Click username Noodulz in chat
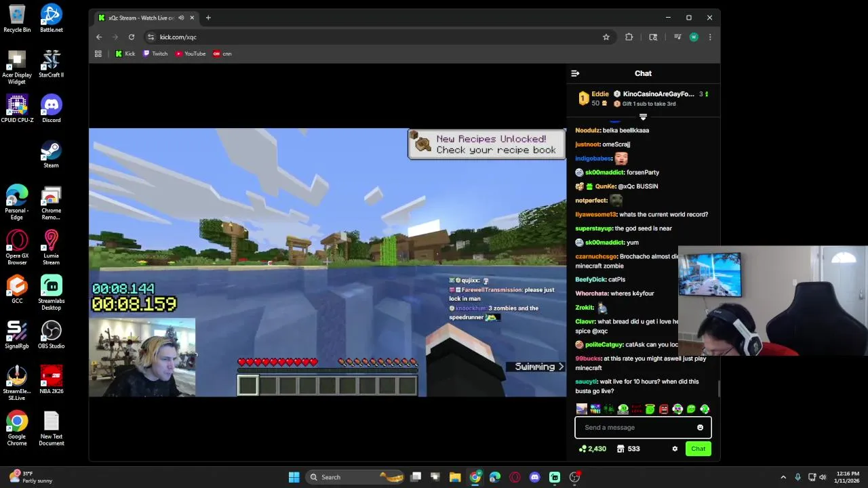The width and height of the screenshot is (868, 488). pyautogui.click(x=587, y=130)
